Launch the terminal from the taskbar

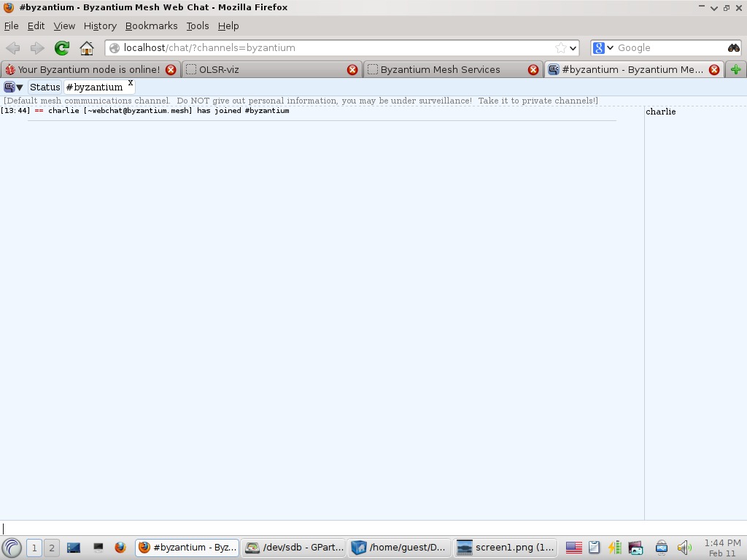(x=98, y=548)
